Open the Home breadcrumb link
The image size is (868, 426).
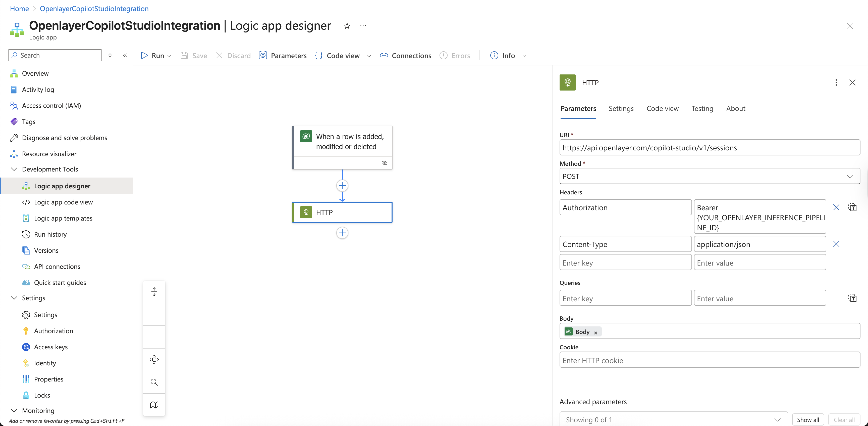[19, 9]
